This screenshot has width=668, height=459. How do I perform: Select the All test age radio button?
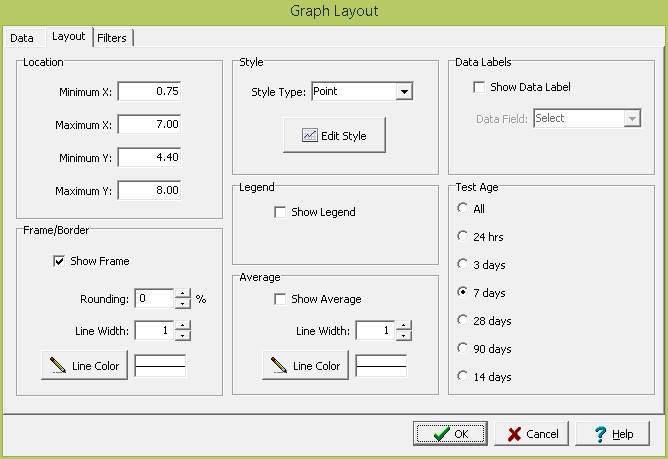click(462, 209)
